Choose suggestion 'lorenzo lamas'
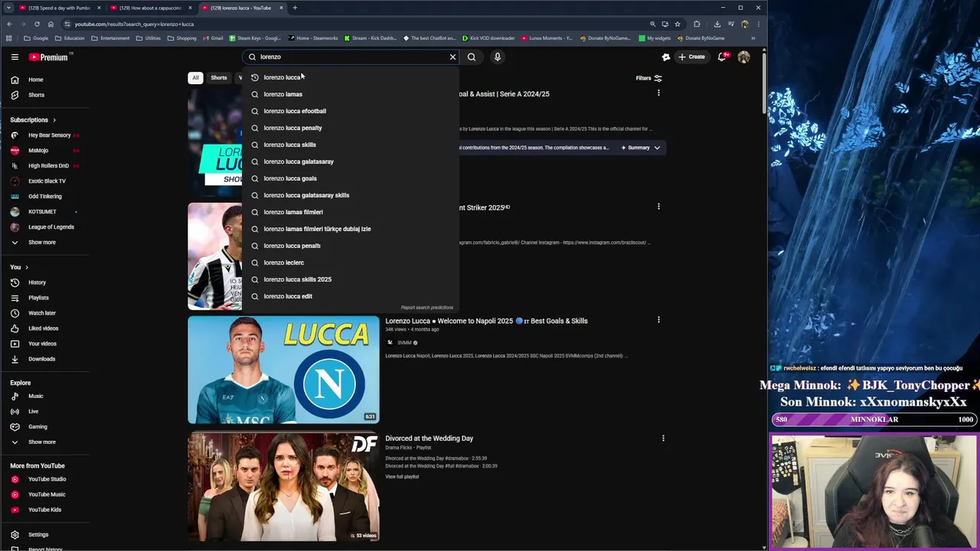The image size is (980, 551). 351,94
